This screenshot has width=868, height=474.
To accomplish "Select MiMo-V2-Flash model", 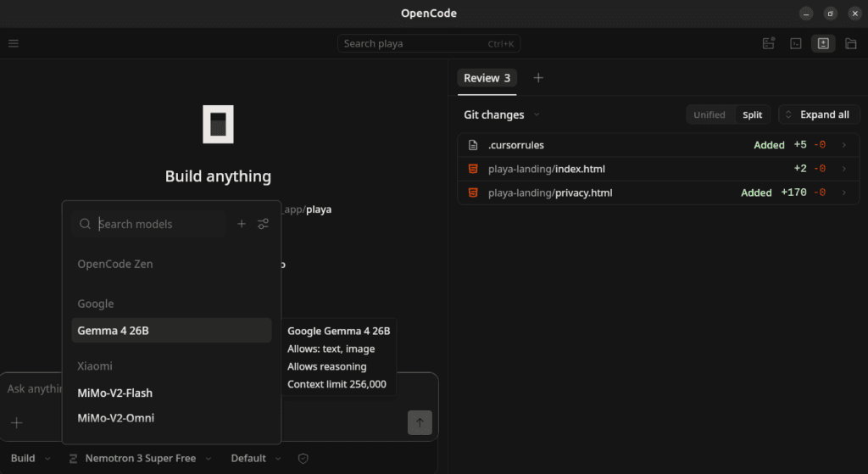I will pyautogui.click(x=171, y=393).
